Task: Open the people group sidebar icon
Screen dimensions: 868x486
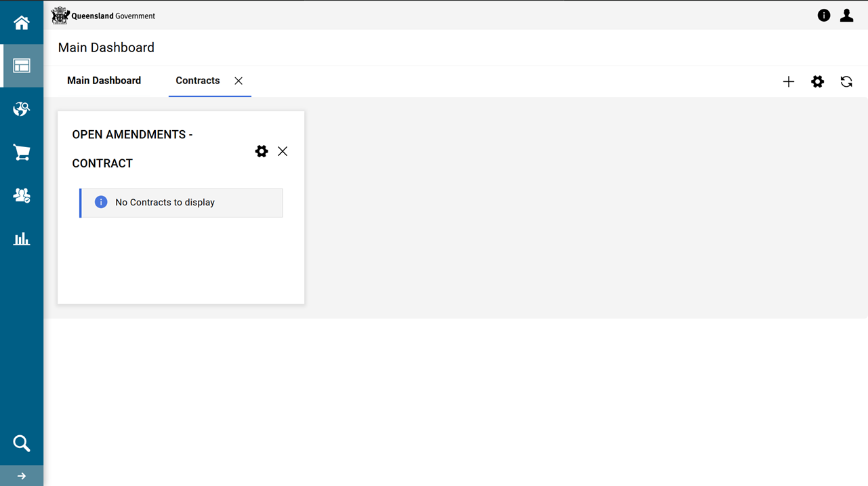Action: (22, 196)
